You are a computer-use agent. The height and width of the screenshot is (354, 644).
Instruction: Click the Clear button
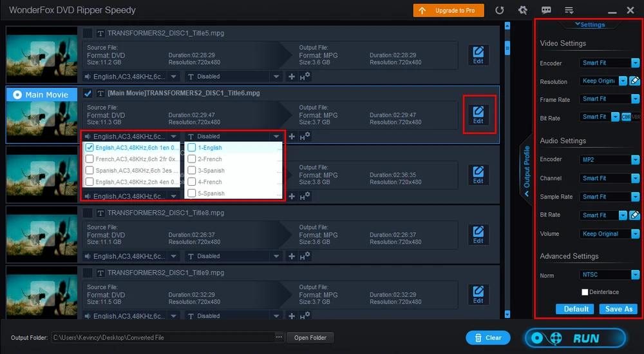[x=488, y=338]
